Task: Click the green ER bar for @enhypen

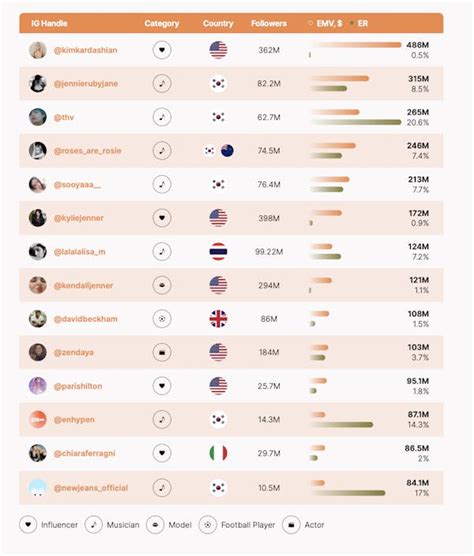Action: tap(342, 424)
